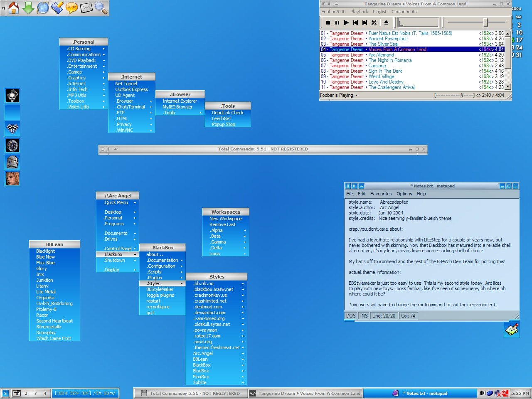Open the notepad with pencil launcher icon
Viewport: 532px width, 399px height.
[x=57, y=7]
